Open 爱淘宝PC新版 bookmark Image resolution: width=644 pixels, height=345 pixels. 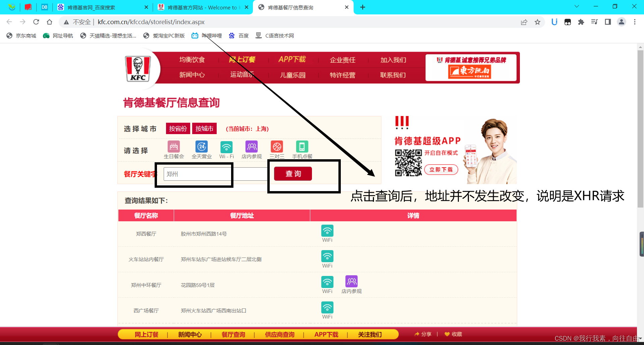click(x=164, y=36)
